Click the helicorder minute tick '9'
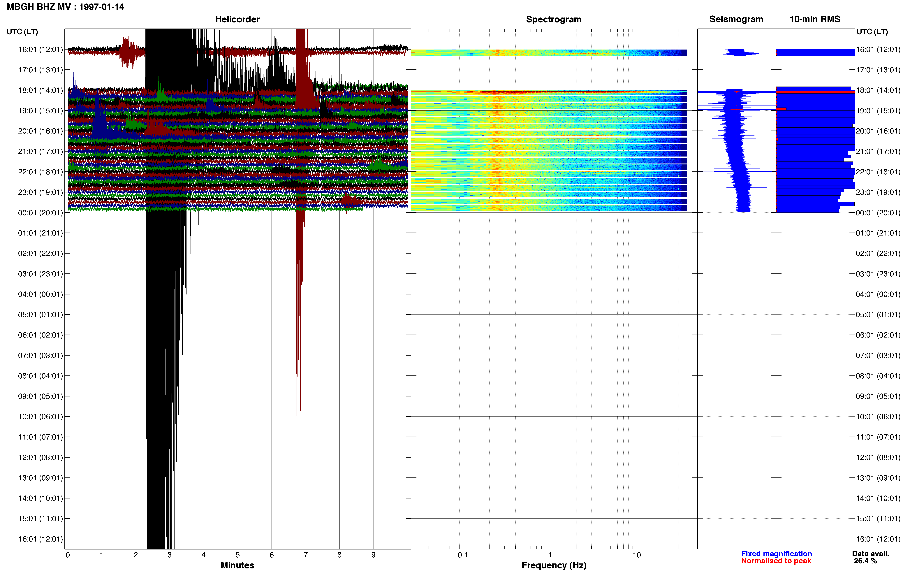The image size is (924, 578). (x=373, y=555)
